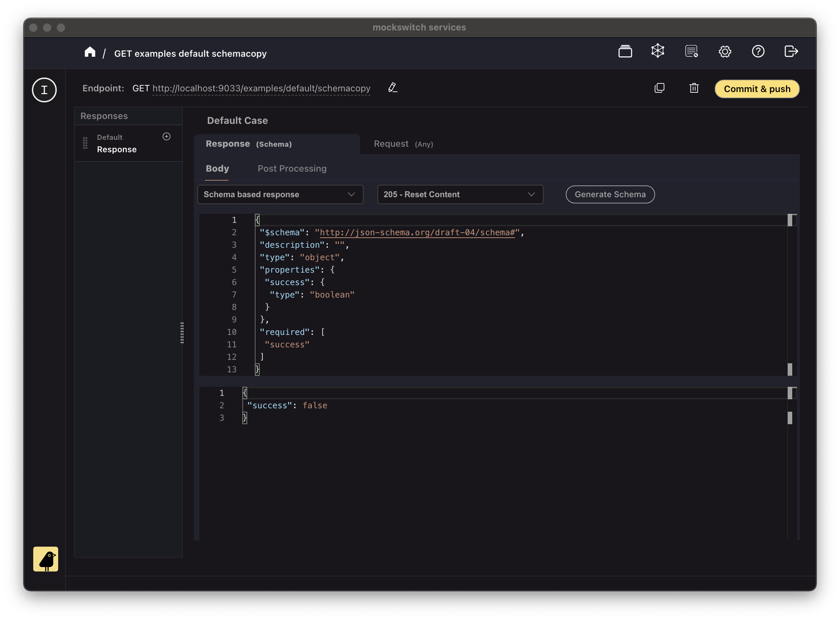Open the collections stack icon
This screenshot has height=620, width=840.
[x=625, y=52]
